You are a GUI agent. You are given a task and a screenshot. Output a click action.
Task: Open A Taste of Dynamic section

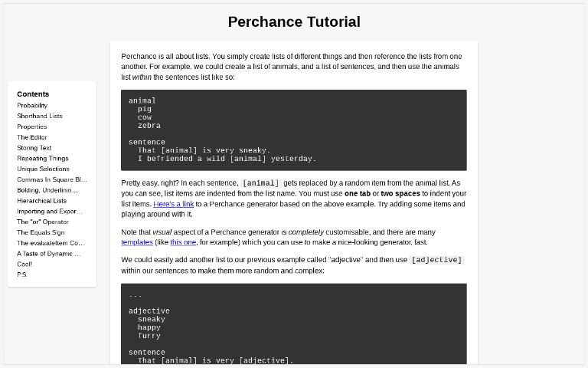49,254
